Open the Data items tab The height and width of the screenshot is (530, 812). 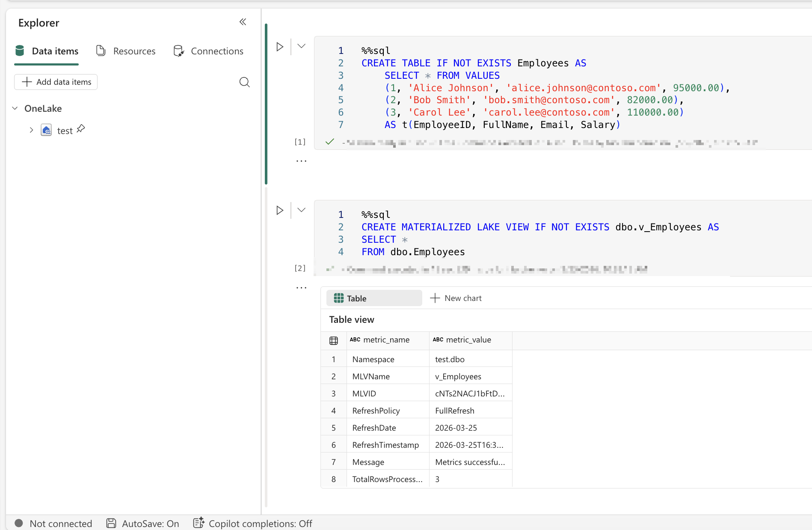click(x=47, y=51)
